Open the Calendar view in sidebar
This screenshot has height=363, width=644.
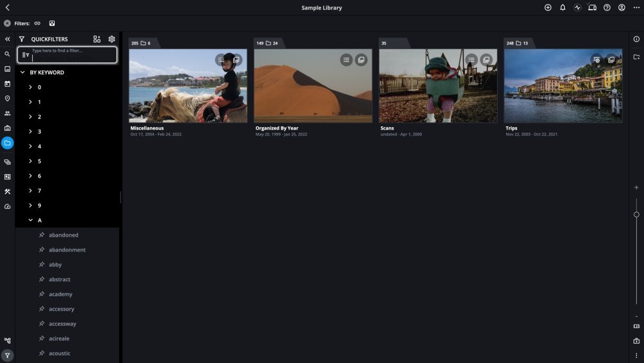[7, 84]
